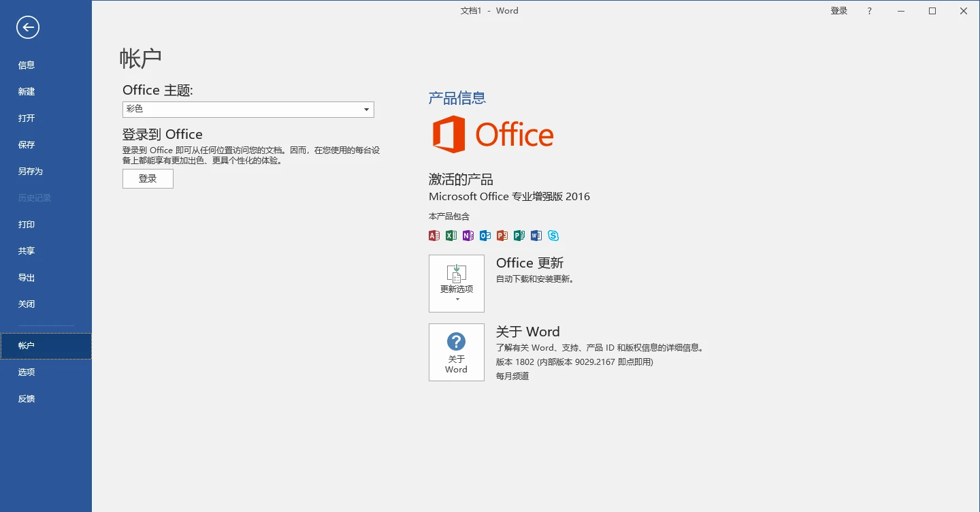The width and height of the screenshot is (980, 512).
Task: Minimize the Word window
Action: [901, 11]
